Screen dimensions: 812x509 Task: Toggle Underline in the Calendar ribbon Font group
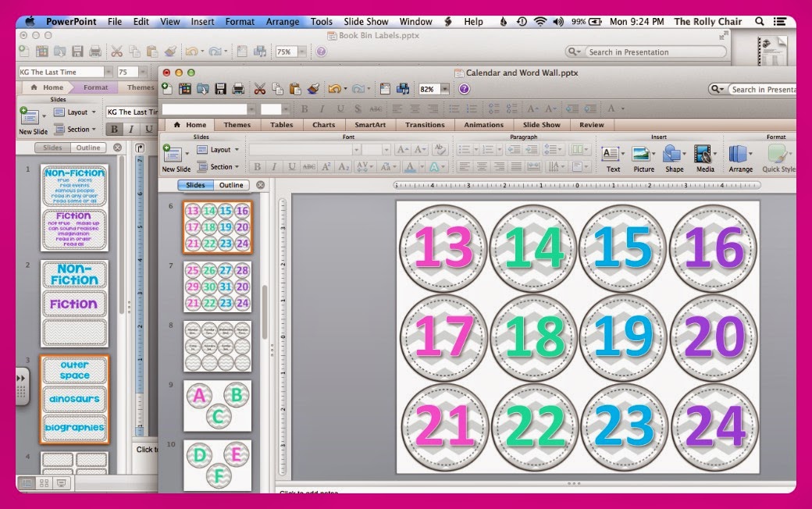[x=291, y=166]
